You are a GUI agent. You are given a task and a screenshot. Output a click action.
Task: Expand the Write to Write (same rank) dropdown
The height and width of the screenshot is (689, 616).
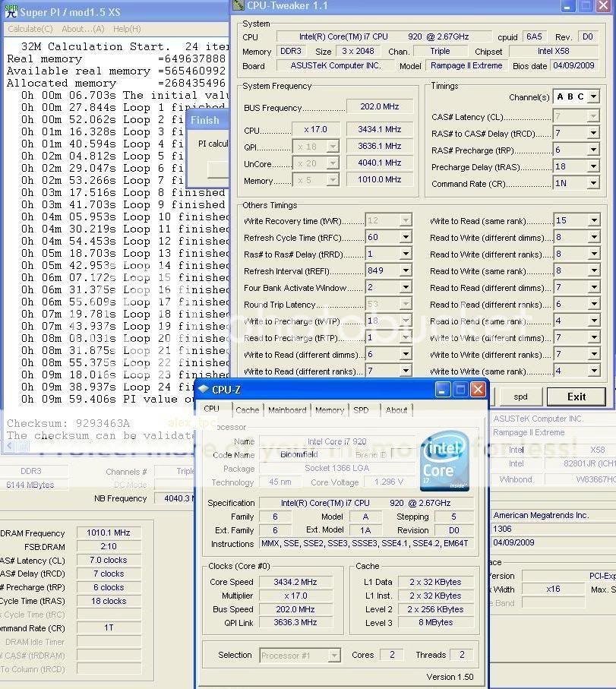click(x=594, y=371)
